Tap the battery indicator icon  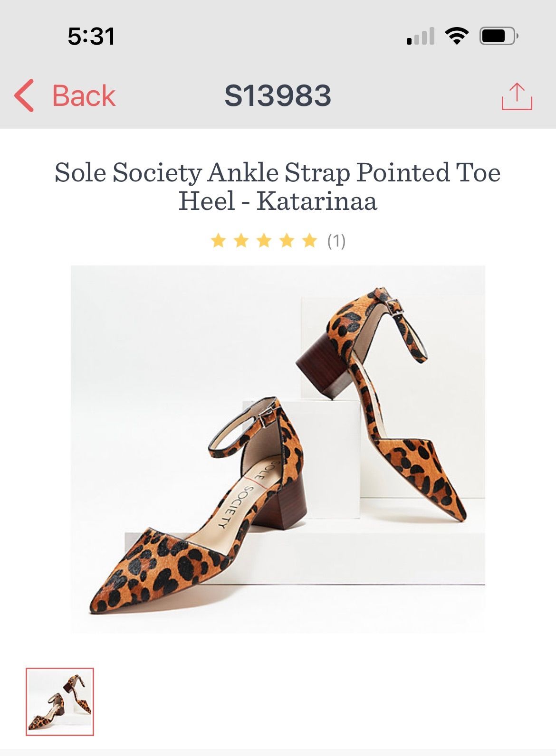tap(498, 36)
